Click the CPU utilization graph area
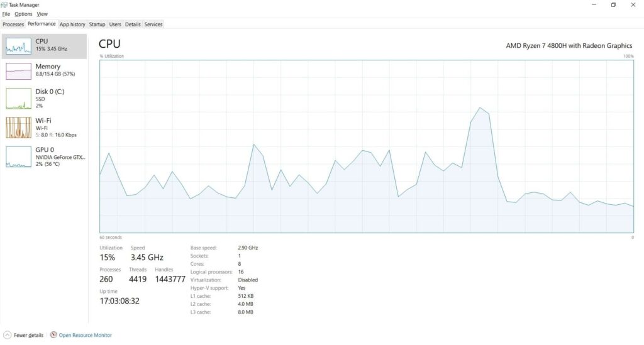644x345 pixels. point(366,146)
